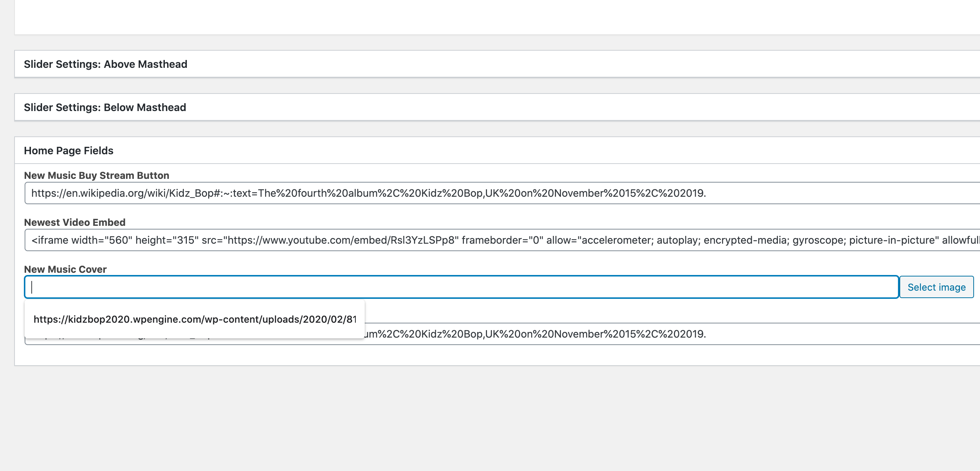Expand Slider Settings: Below Masthead panel
Viewport: 980px width, 471px height.
[497, 108]
